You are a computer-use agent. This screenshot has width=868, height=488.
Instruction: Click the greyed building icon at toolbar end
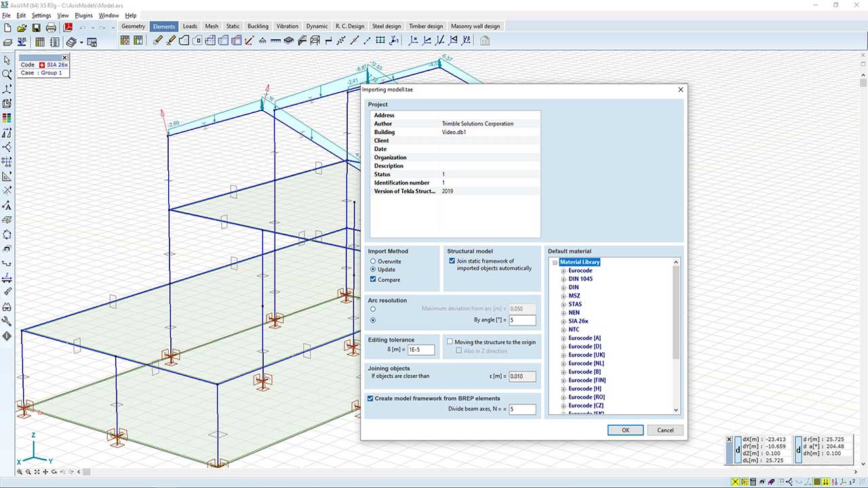pos(484,41)
